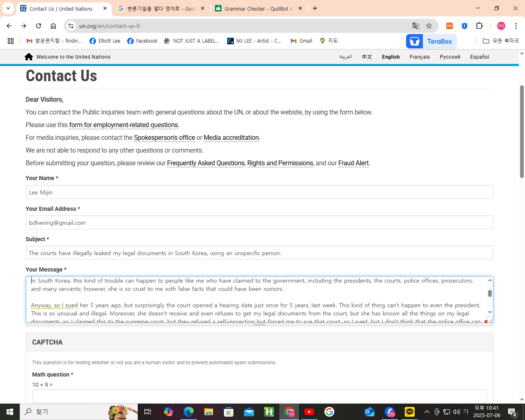Screen dimensions: 525x420
Task: Select English language
Action: click(x=390, y=57)
